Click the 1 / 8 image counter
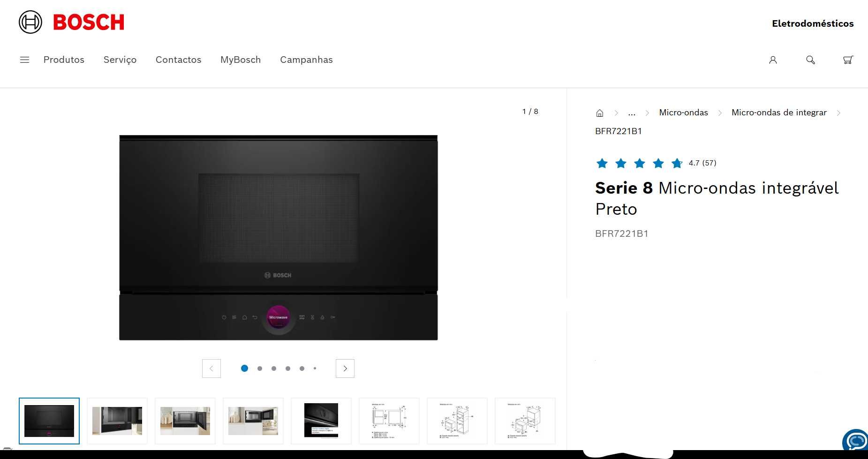The height and width of the screenshot is (459, 868). [530, 112]
